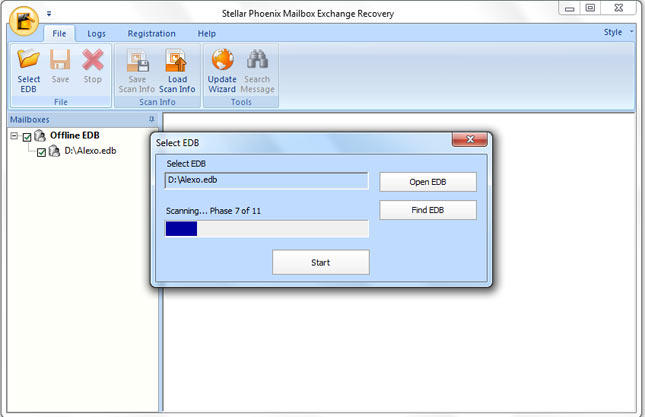Close the Stellar Phoenix main window

(x=618, y=8)
